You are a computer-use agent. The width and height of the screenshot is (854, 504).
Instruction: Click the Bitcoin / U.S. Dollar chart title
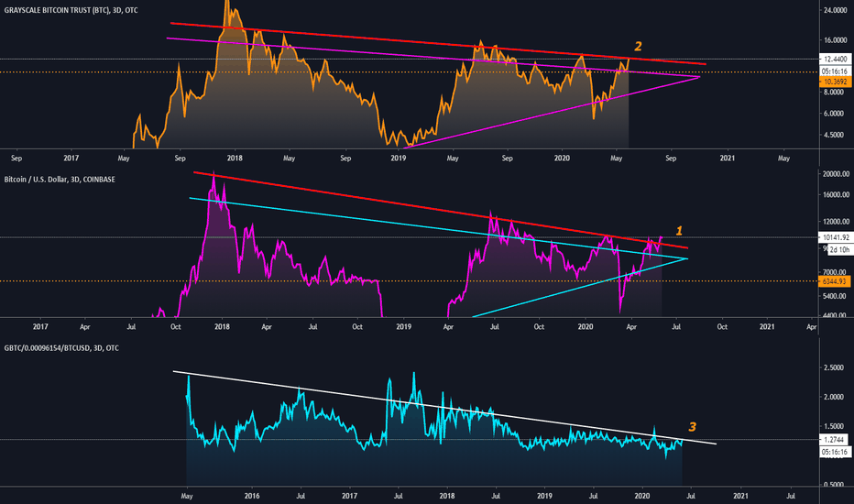(60, 180)
